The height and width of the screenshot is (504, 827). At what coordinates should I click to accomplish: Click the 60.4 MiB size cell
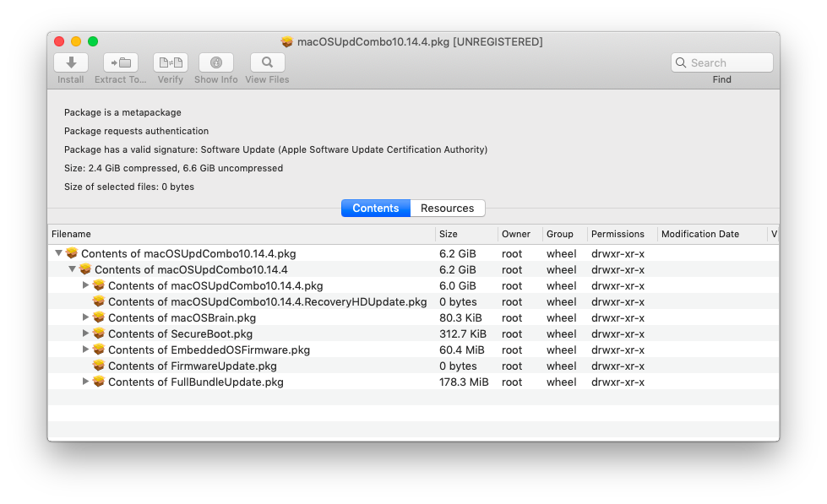click(461, 350)
